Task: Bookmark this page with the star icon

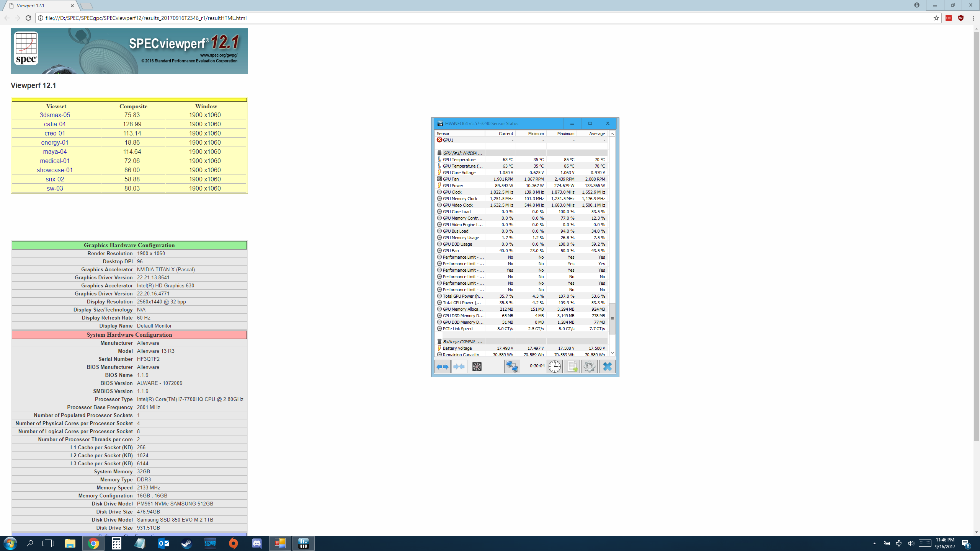Action: click(936, 18)
